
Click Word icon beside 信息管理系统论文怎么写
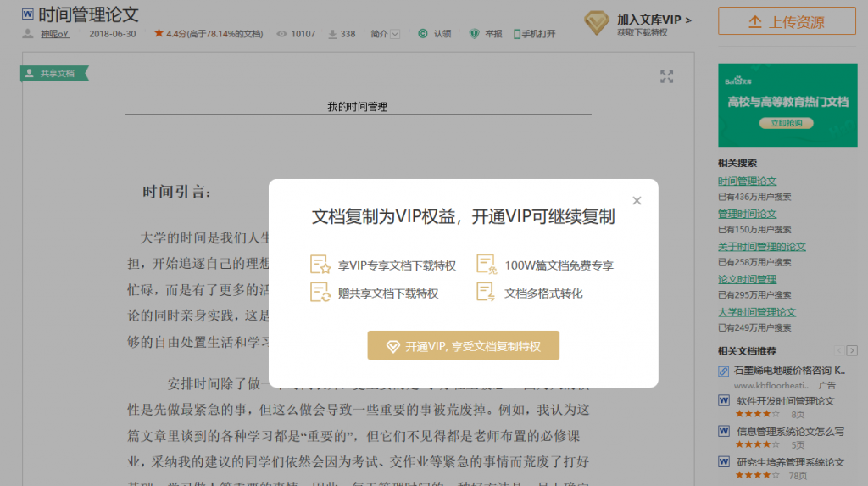click(x=724, y=432)
